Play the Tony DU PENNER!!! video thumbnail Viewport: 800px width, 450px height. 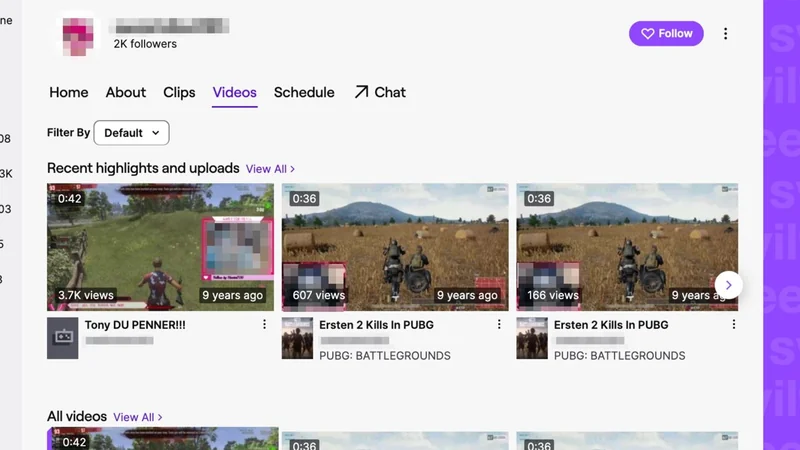160,247
